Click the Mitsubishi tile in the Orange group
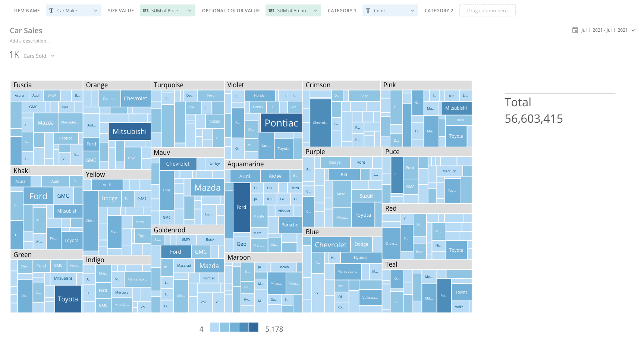The height and width of the screenshot is (351, 644). coord(129,131)
